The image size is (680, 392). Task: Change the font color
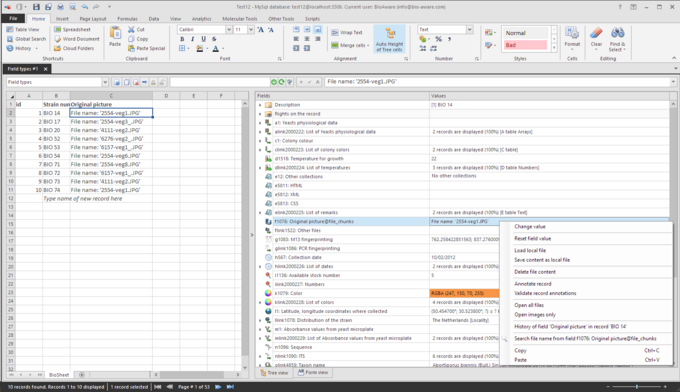[216, 49]
